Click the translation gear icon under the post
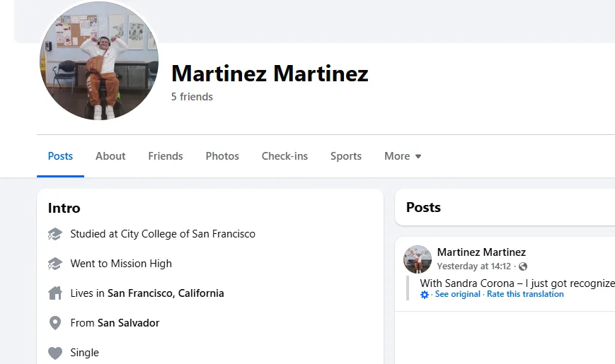 tap(425, 295)
